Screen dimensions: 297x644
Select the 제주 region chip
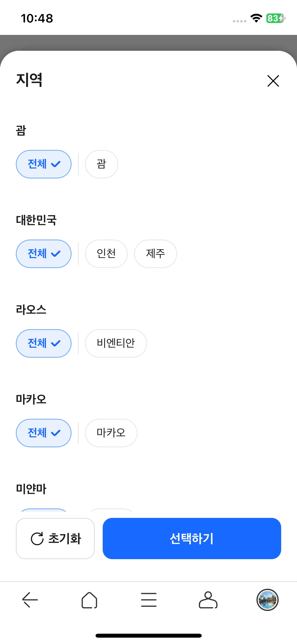155,254
